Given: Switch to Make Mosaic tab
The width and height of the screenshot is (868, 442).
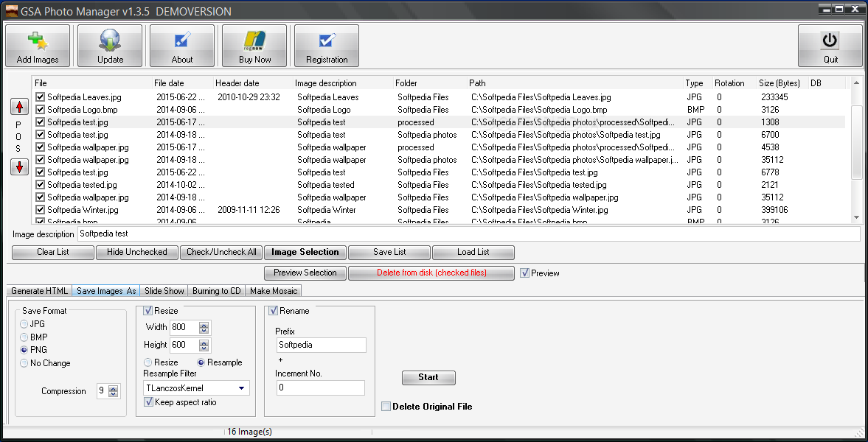Looking at the screenshot, I should point(274,290).
